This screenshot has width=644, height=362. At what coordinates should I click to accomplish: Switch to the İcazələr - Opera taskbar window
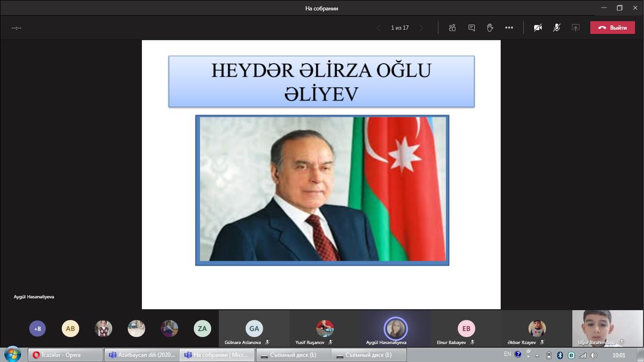click(66, 355)
